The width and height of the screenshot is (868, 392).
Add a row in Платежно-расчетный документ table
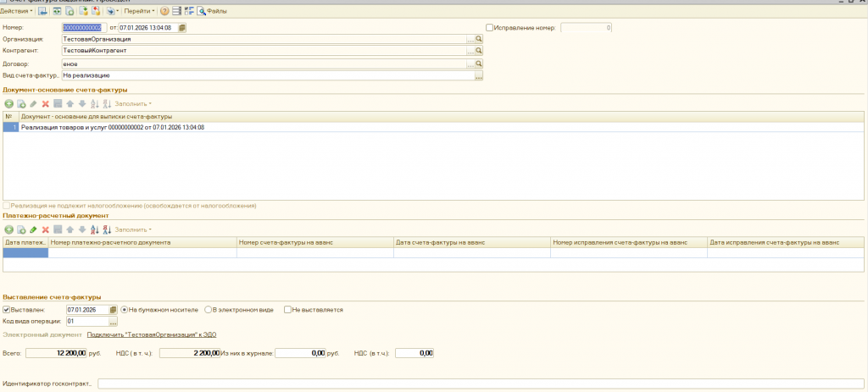[8, 229]
